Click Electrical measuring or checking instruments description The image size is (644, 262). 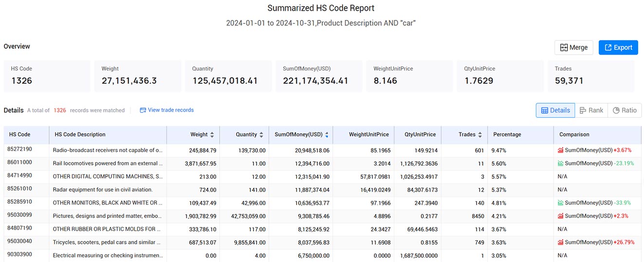coord(108,255)
